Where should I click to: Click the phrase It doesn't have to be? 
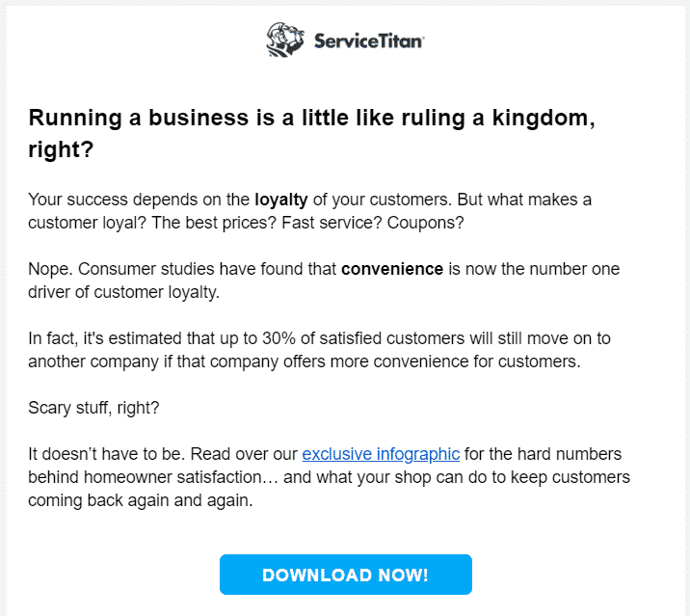click(x=107, y=454)
